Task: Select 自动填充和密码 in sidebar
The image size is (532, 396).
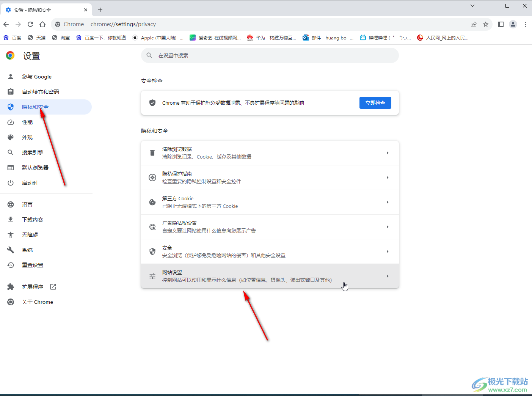Action: coord(46,92)
